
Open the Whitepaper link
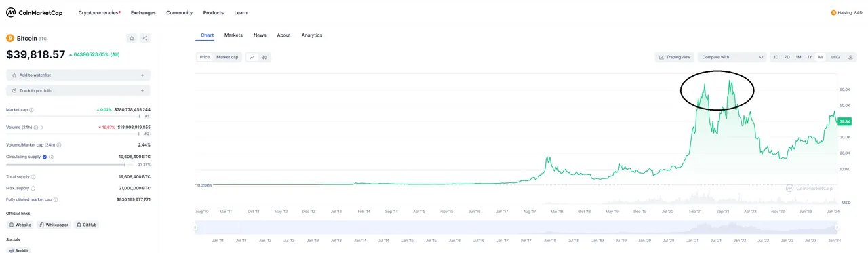pyautogui.click(x=54, y=225)
